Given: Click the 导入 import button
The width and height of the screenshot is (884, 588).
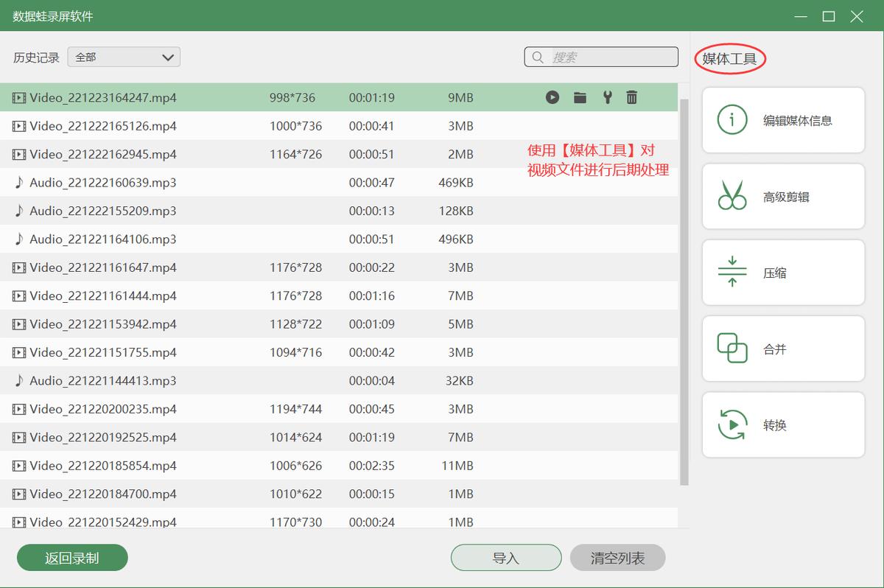Looking at the screenshot, I should click(506, 558).
